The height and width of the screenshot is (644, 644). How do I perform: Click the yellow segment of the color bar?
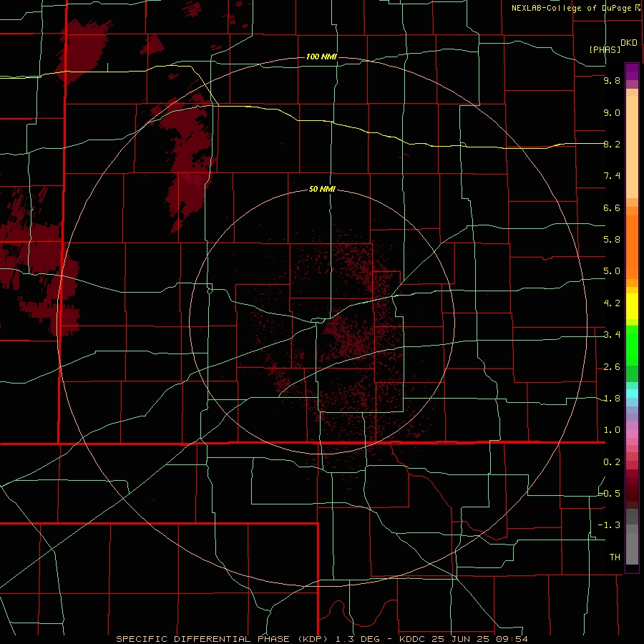pyautogui.click(x=632, y=306)
